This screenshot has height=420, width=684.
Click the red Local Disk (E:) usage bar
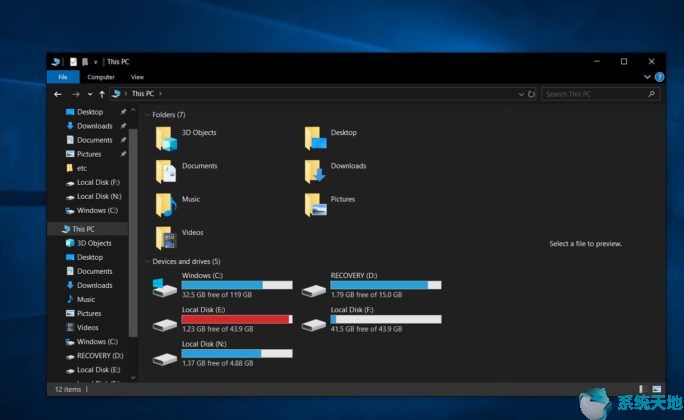[237, 319]
